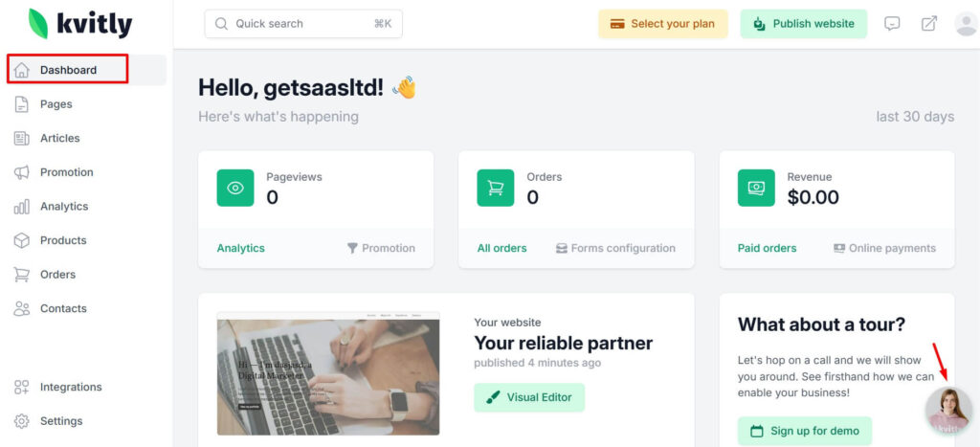This screenshot has height=447, width=980.
Task: Open the external link icon in header
Action: click(929, 24)
